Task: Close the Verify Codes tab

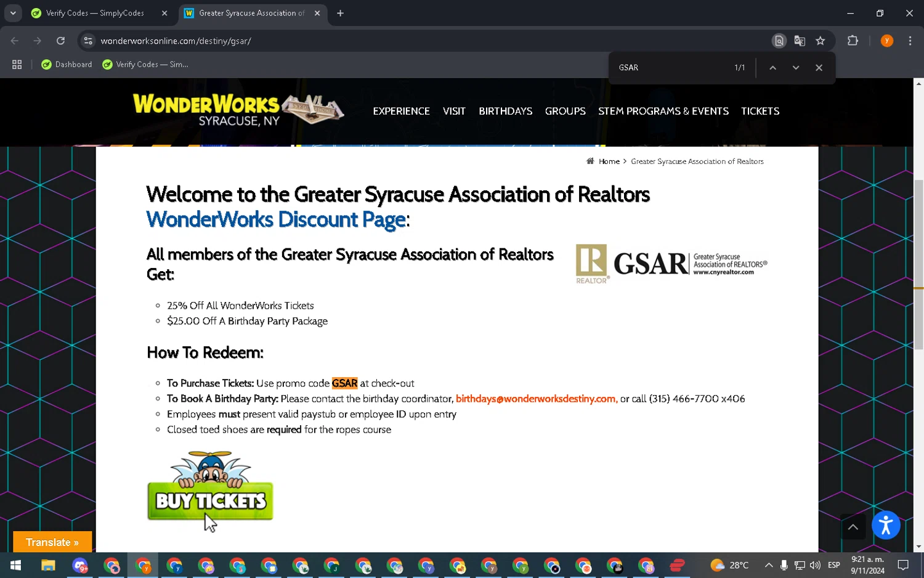Action: (164, 13)
